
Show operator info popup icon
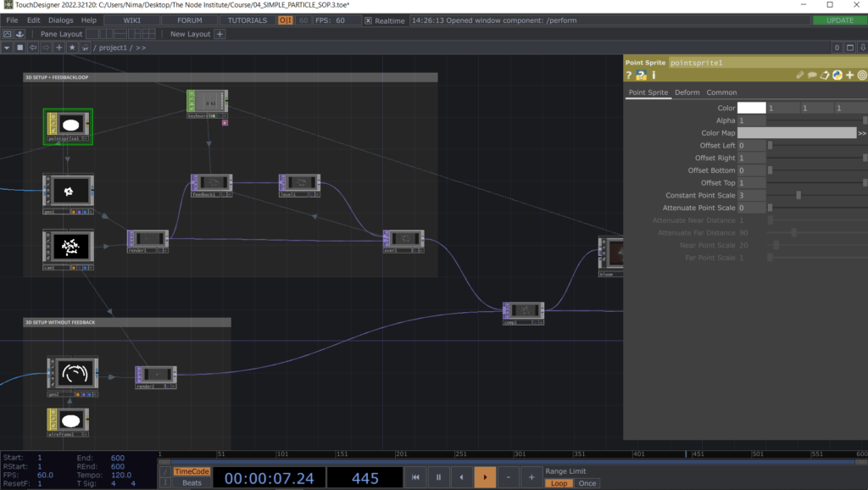pyautogui.click(x=654, y=75)
